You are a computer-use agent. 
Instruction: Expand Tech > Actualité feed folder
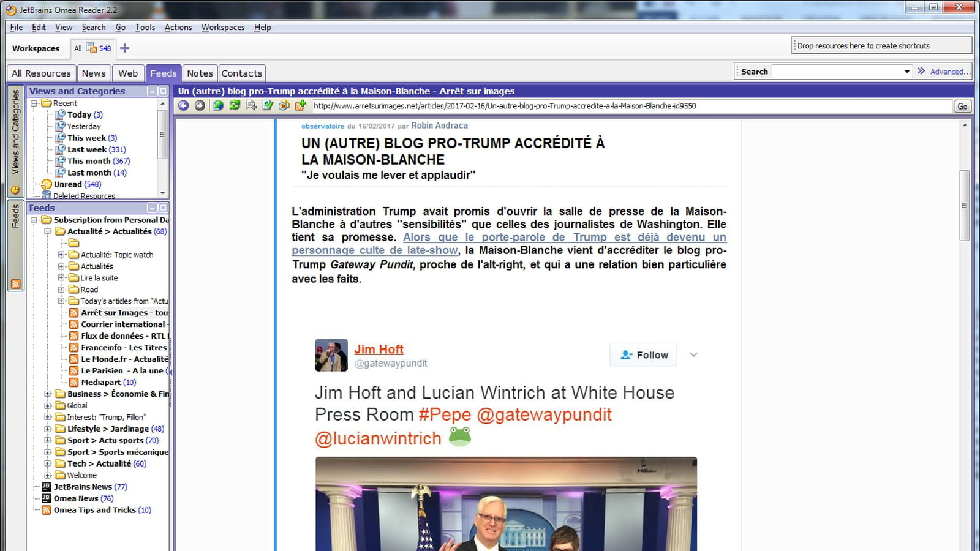tap(47, 464)
